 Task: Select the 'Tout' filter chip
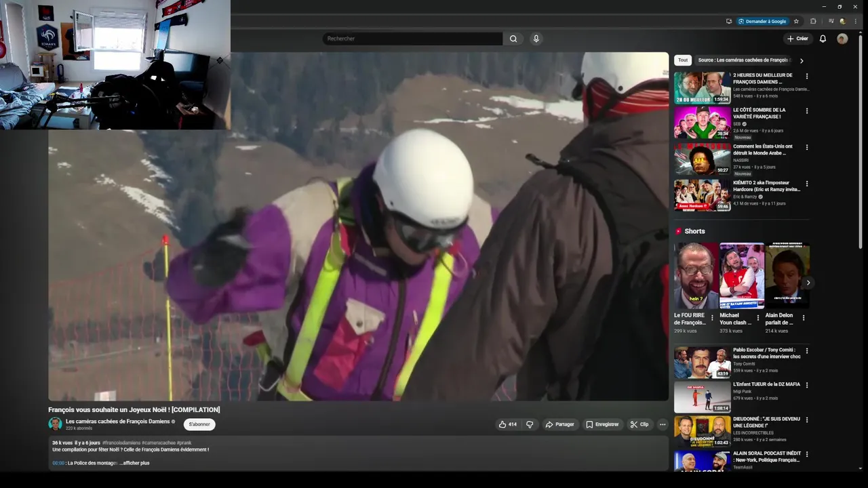[x=683, y=60]
